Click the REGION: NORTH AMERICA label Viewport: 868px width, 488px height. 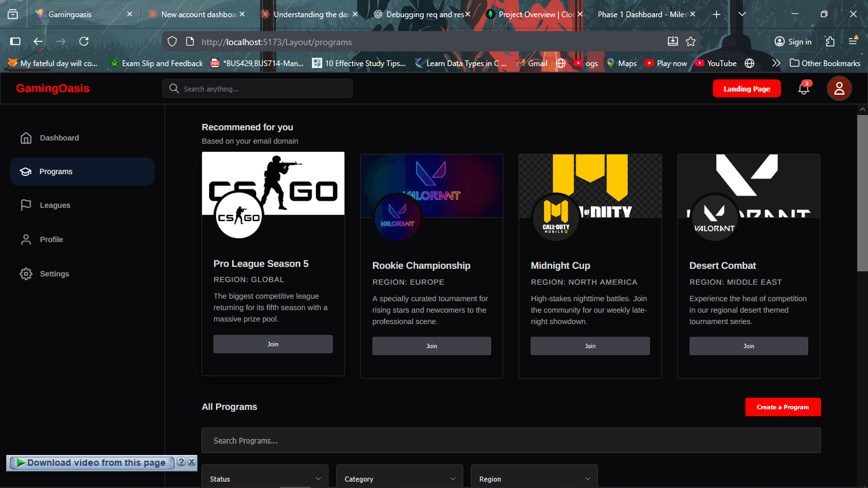[x=584, y=282]
